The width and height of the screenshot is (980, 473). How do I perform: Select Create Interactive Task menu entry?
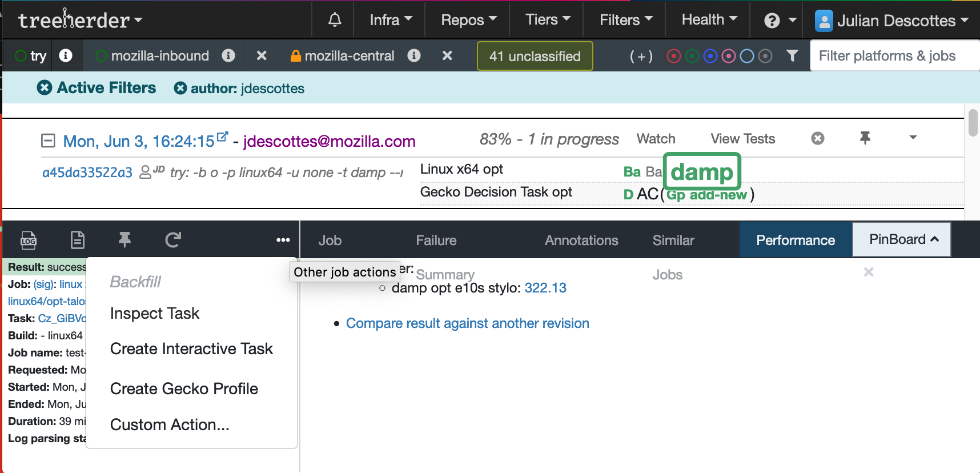[x=191, y=348]
